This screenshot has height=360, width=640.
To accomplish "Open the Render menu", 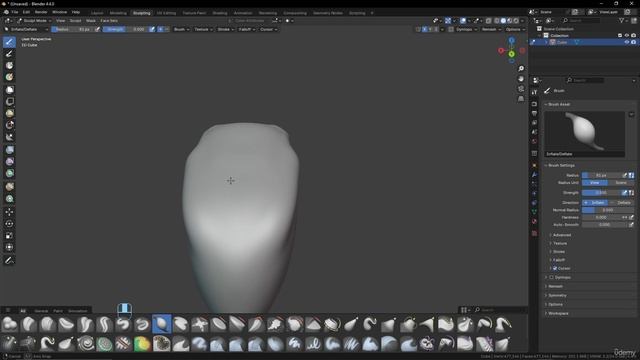I will [x=41, y=12].
